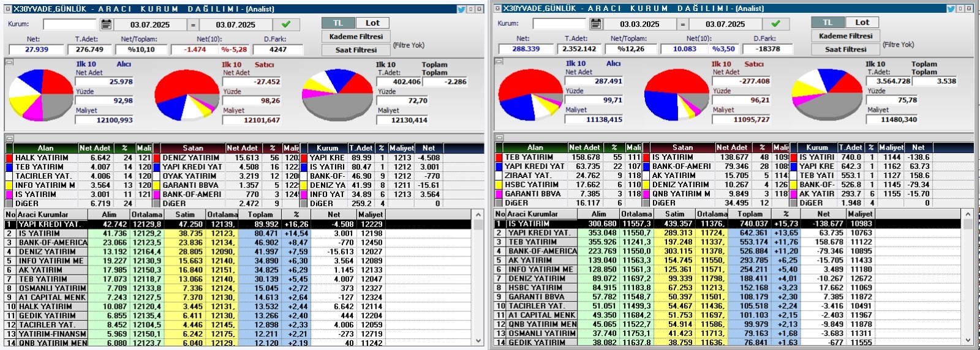The image size is (980, 350).
Task: Select the GEDIK YATIRIM row with 6.855
Action: 239,316
